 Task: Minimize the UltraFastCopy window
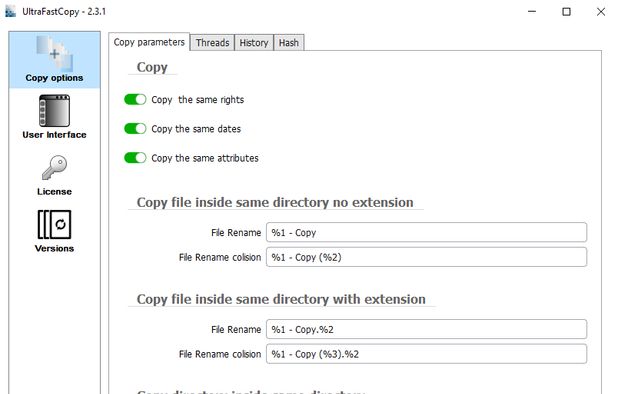(x=532, y=11)
